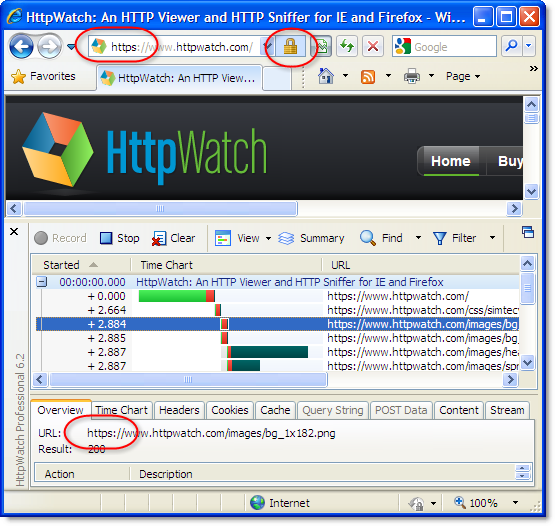This screenshot has width=555, height=526.
Task: Open the Filter dropdown arrow
Action: point(492,238)
